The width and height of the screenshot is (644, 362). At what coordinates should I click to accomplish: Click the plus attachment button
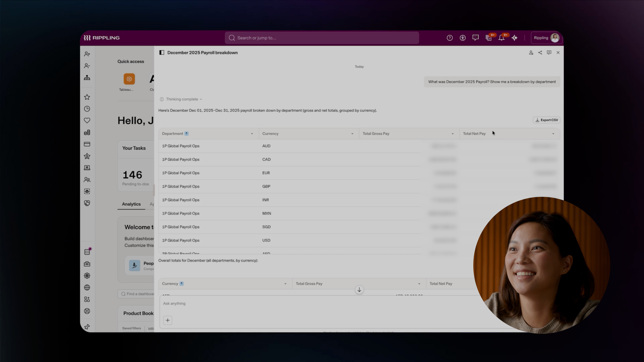point(168,320)
